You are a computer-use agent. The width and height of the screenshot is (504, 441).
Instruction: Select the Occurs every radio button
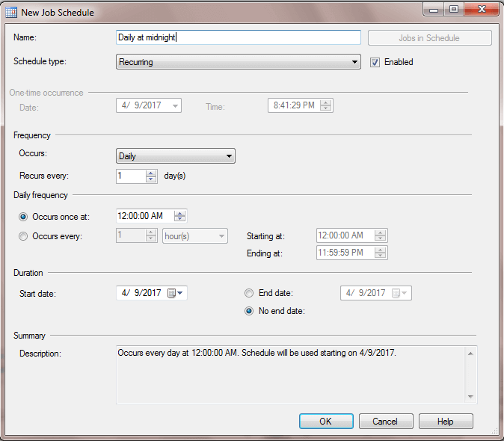[x=23, y=236]
